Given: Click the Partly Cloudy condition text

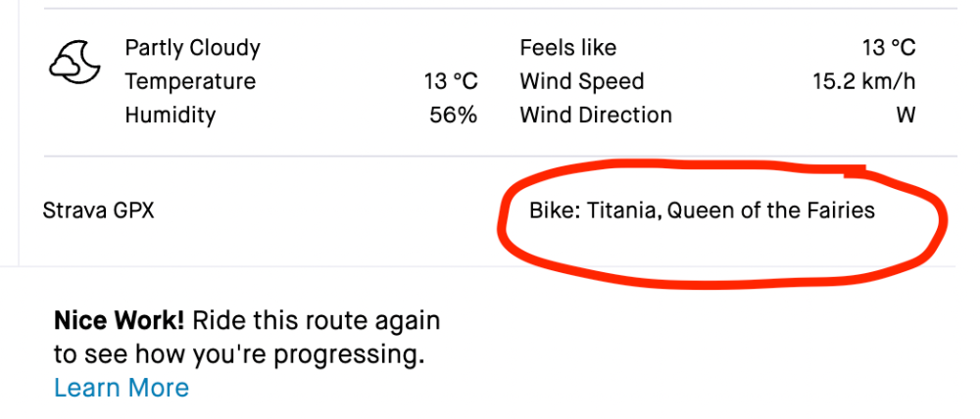Looking at the screenshot, I should pos(193,48).
